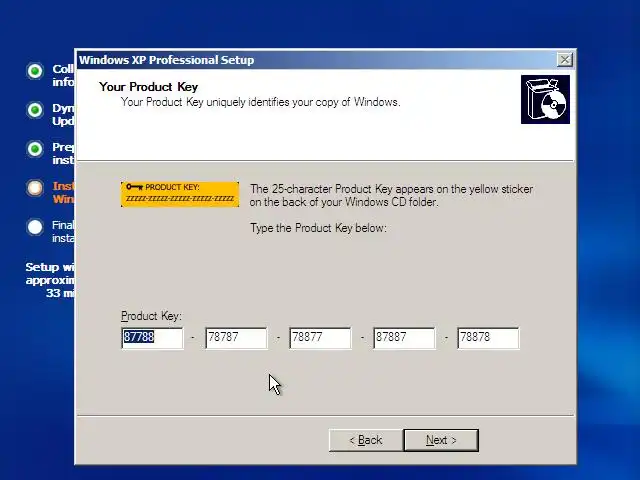
Task: Click 'Type the Product Key below:' text
Action: 318,228
